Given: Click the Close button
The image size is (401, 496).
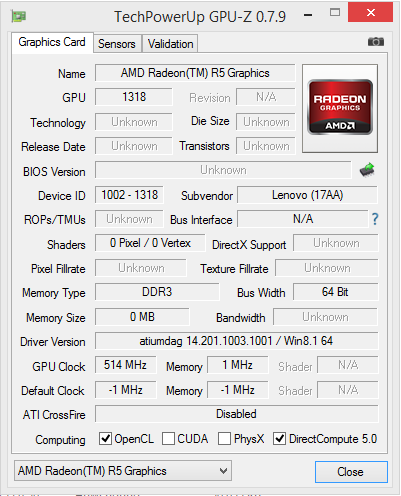Looking at the screenshot, I should point(351,472).
